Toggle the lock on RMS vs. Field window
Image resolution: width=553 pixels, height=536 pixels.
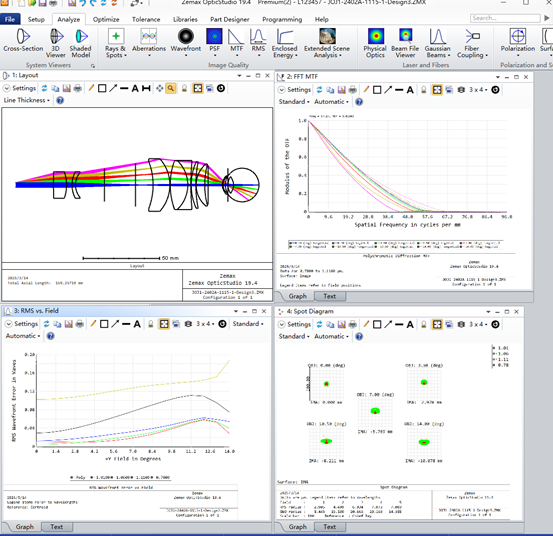pos(151,324)
